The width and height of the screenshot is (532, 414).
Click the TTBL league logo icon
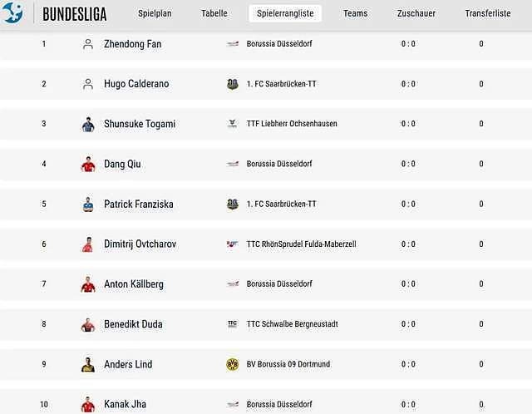(x=12, y=13)
